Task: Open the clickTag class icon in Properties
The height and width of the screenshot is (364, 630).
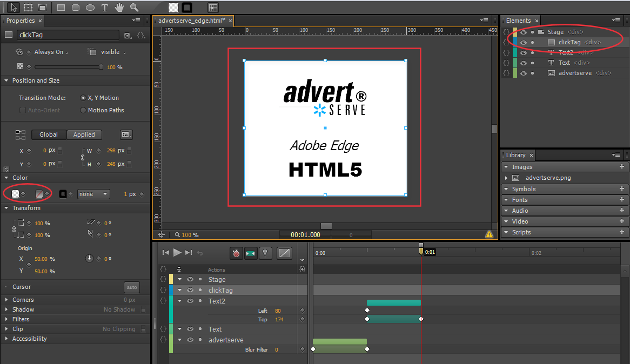Action: click(x=128, y=35)
